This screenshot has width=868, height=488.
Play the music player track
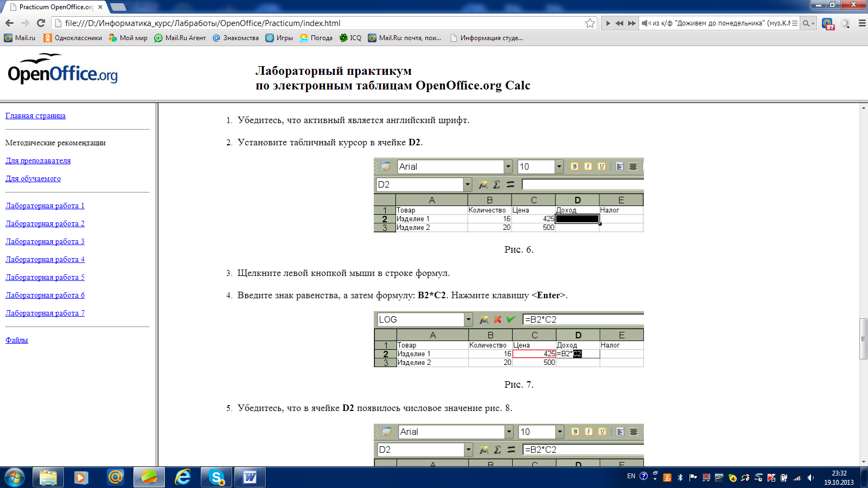(x=608, y=23)
